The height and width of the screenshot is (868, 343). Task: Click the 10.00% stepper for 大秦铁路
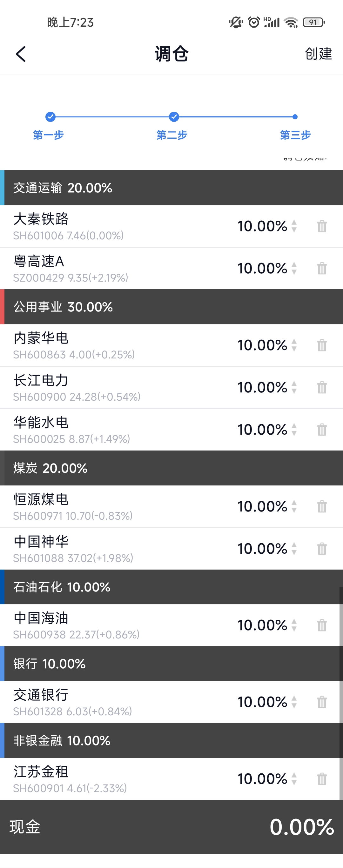click(294, 226)
